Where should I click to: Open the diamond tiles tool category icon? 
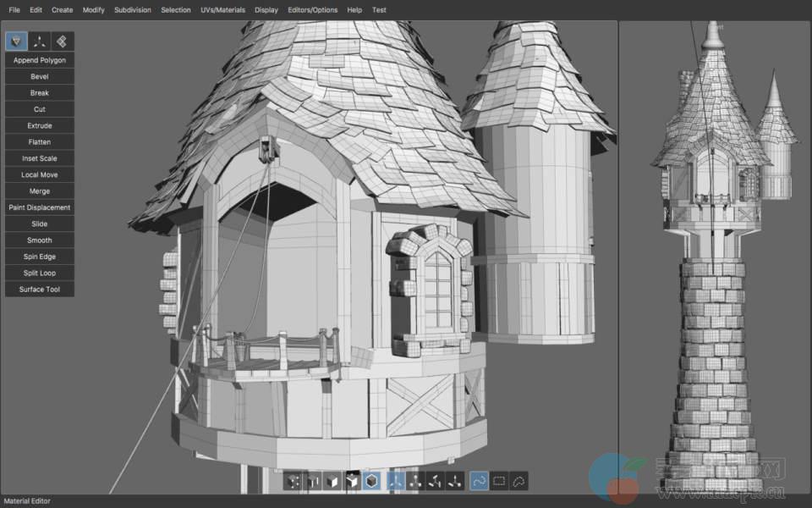(x=62, y=41)
